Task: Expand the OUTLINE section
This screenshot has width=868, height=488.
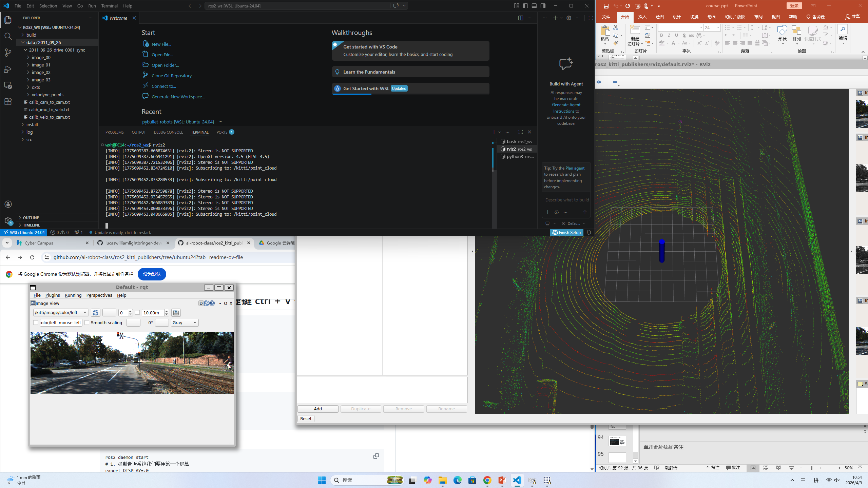Action: [x=31, y=218]
